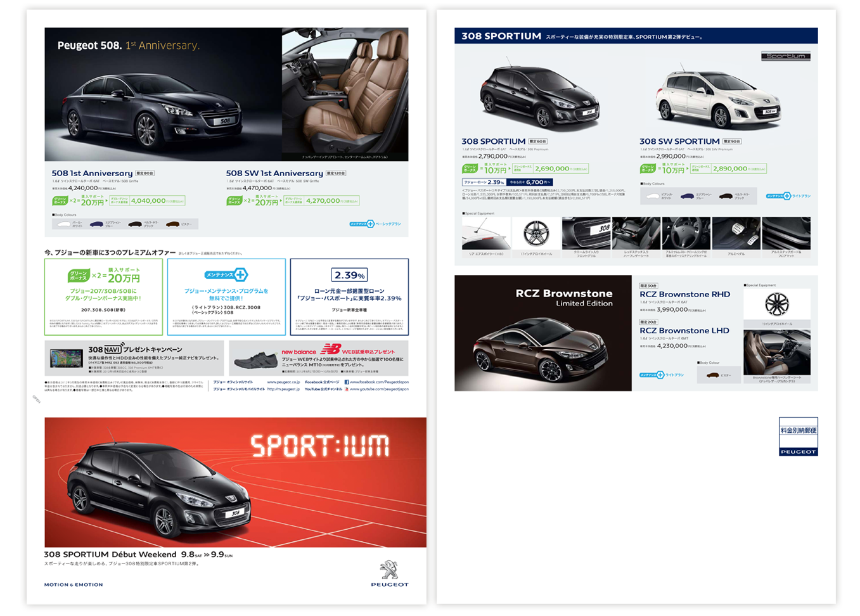Click the 'MOTION & EMOTION' tagline
Screen dimensions: 860x616
(74, 584)
